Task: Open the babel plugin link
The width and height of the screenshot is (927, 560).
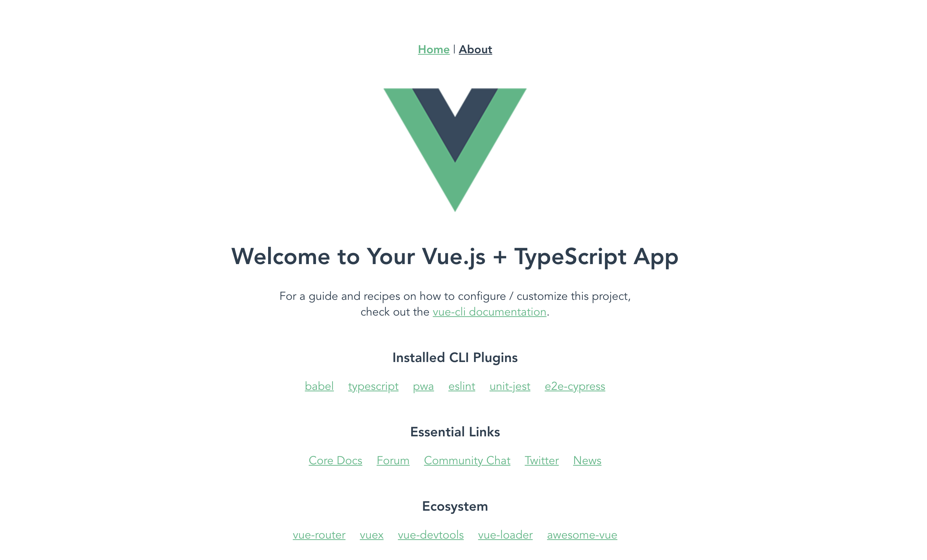Action: pos(318,386)
